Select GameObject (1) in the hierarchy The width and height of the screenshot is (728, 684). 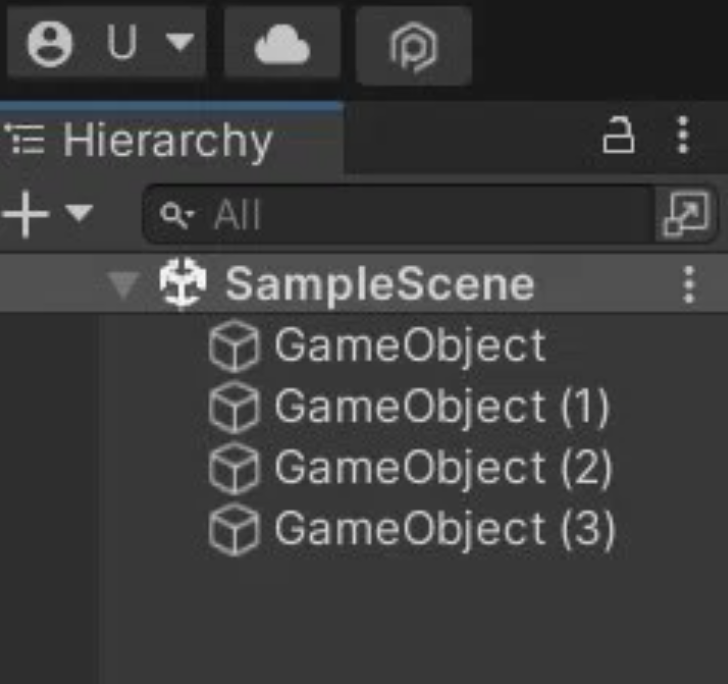(x=441, y=408)
